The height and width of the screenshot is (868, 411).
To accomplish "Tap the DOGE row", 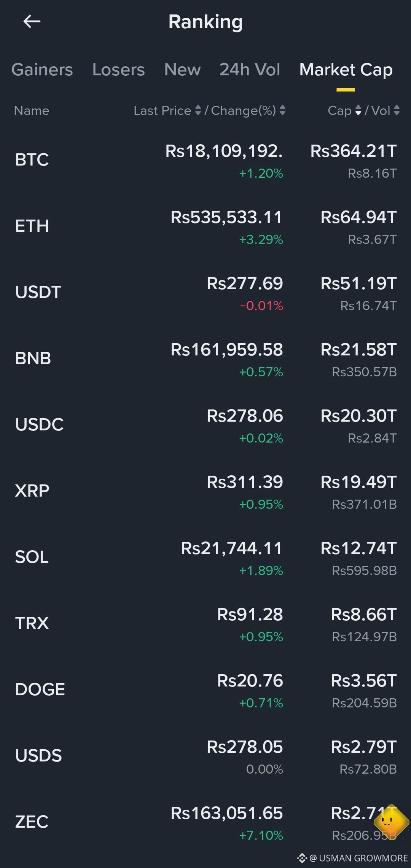I will 205,690.
